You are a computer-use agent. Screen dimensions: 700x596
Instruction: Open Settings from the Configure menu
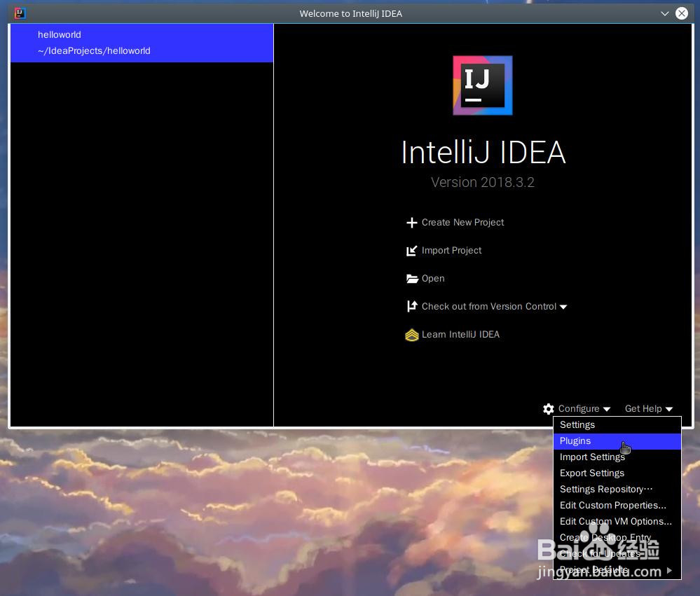tap(577, 424)
